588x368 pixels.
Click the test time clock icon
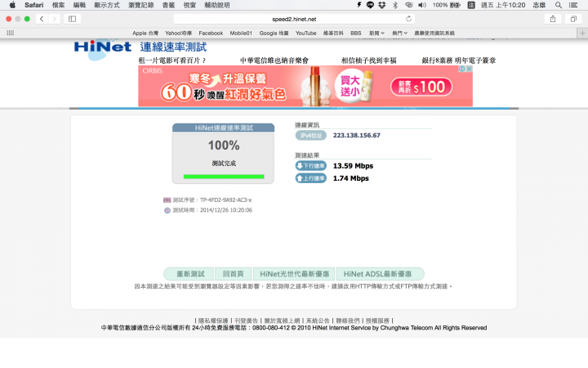(x=167, y=210)
